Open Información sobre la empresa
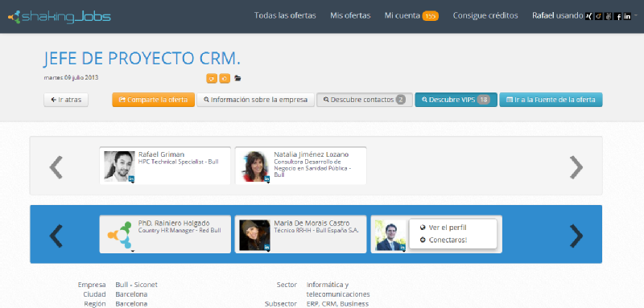This screenshot has height=308, width=644. click(255, 100)
